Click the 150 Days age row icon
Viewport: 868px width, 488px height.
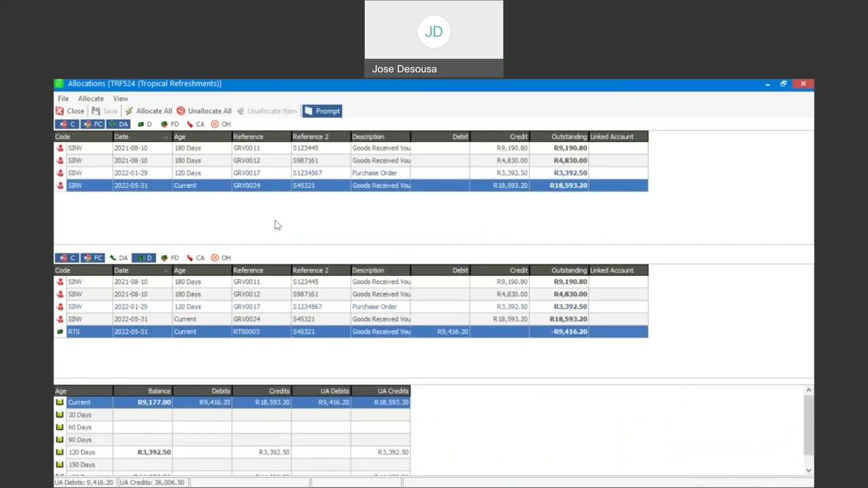click(60, 465)
